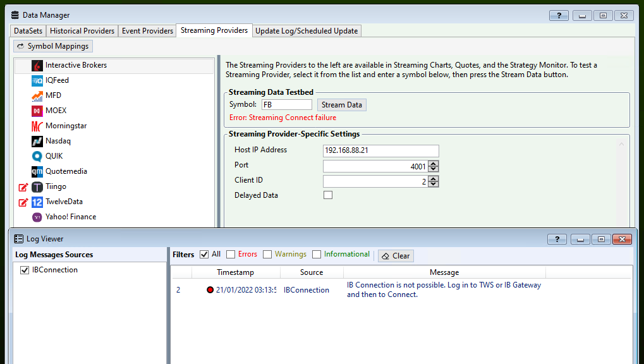Click the Tiingo provider icon
The width and height of the screenshot is (644, 364).
(37, 187)
